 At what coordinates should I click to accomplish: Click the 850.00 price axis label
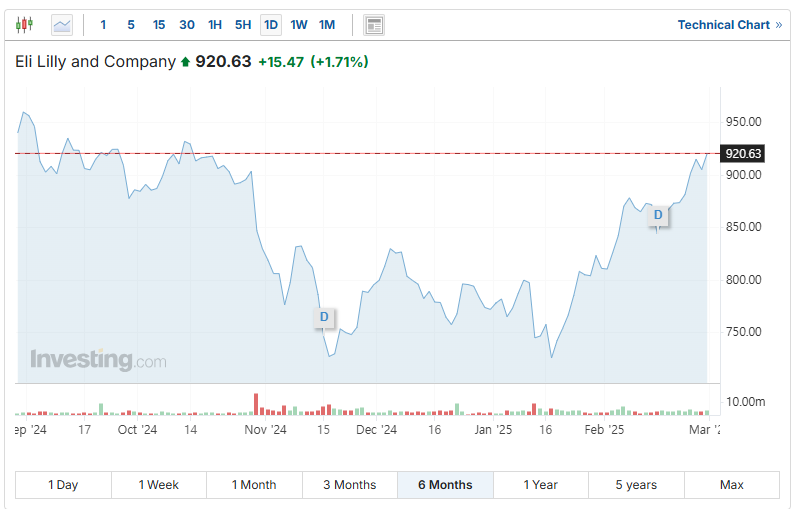(x=743, y=227)
